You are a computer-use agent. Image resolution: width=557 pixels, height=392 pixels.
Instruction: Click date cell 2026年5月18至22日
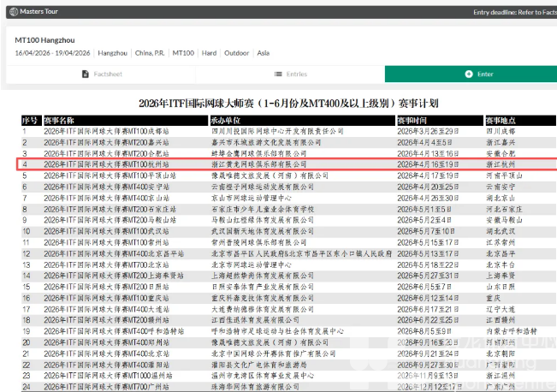pos(428,264)
